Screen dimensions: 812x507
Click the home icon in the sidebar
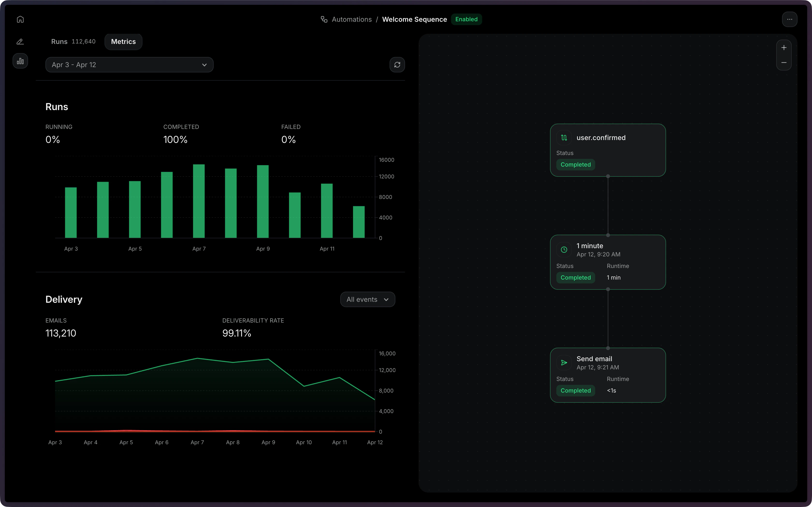click(20, 19)
